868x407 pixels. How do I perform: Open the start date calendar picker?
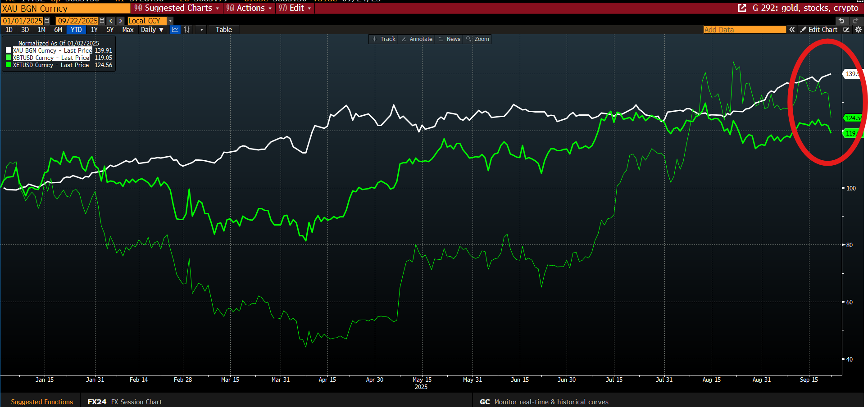pos(47,21)
